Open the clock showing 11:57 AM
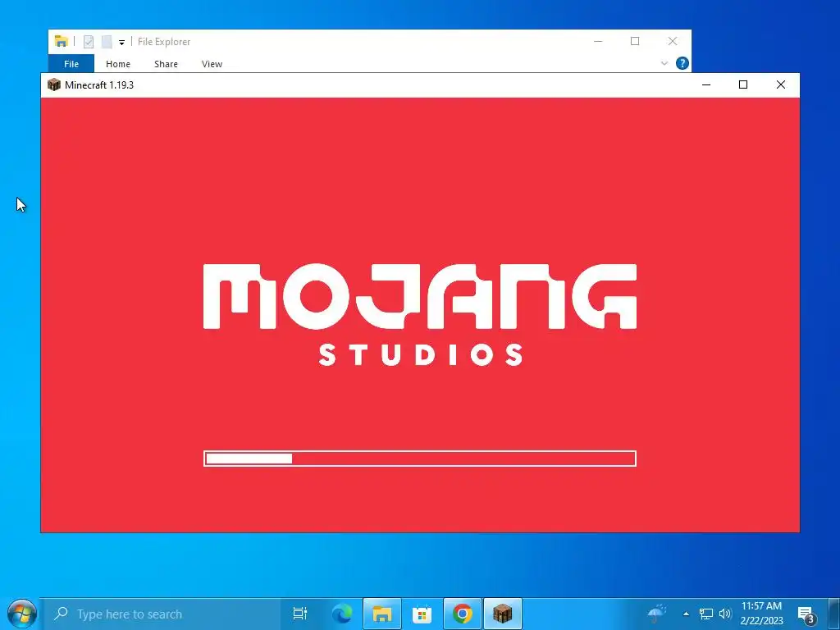This screenshot has height=630, width=840. tap(761, 614)
